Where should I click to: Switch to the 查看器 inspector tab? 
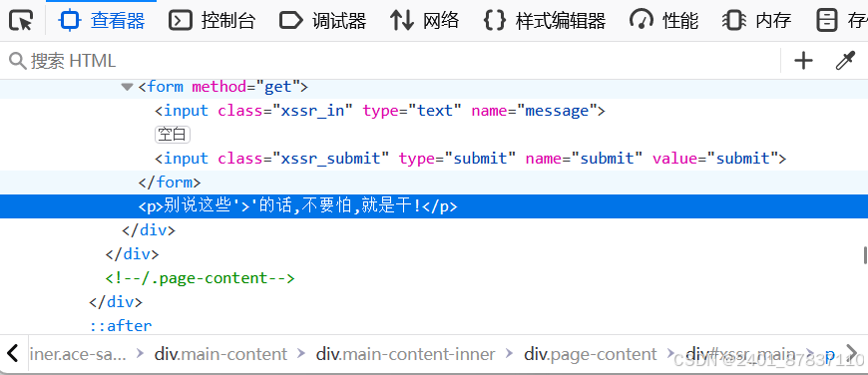pyautogui.click(x=102, y=21)
